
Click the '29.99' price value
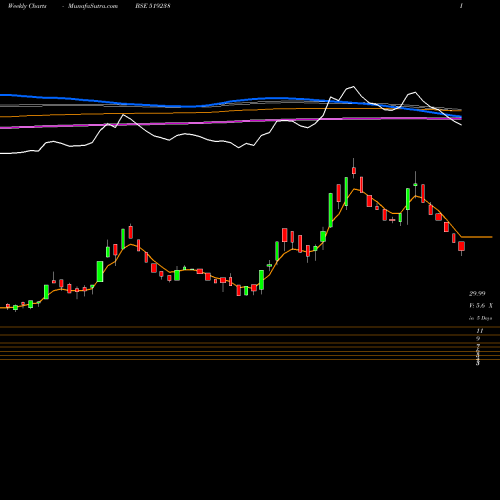pos(477,294)
